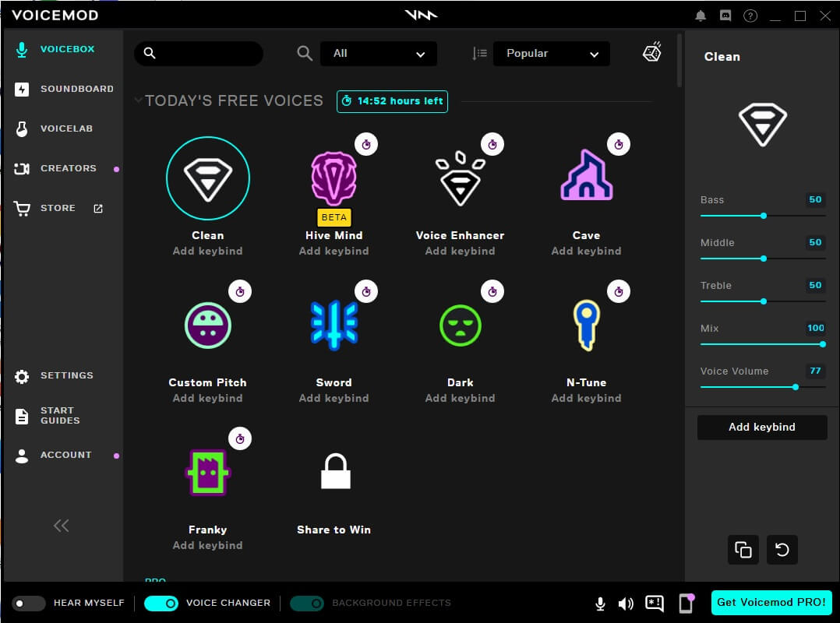Viewport: 840px width, 623px height.
Task: Click the chat feedback icon in bottom bar
Action: 655,604
